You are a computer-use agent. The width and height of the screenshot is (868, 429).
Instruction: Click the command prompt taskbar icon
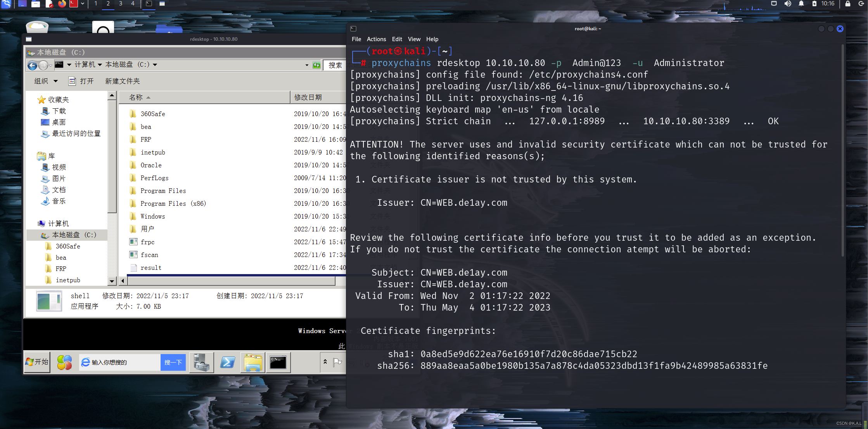[278, 363]
